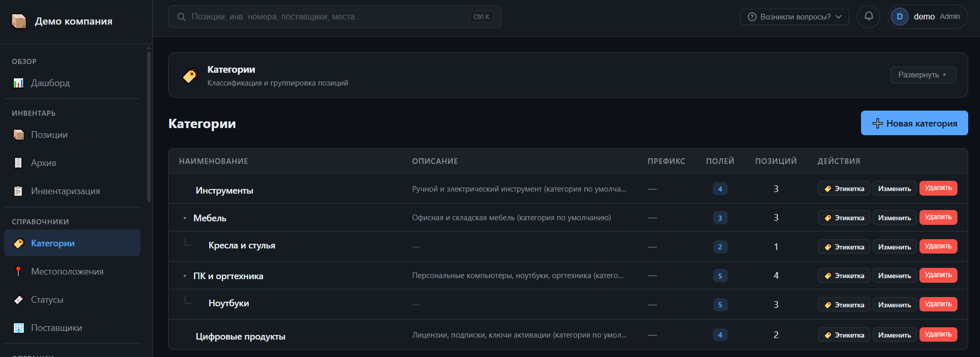Click the notification bell icon
Image resolution: width=980 pixels, height=357 pixels.
[x=868, y=16]
